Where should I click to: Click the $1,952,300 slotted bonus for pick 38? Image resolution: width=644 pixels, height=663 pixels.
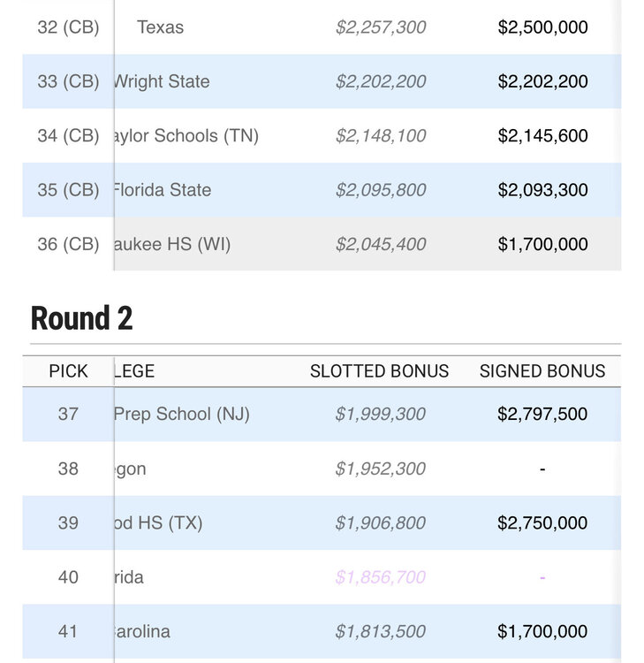(381, 469)
